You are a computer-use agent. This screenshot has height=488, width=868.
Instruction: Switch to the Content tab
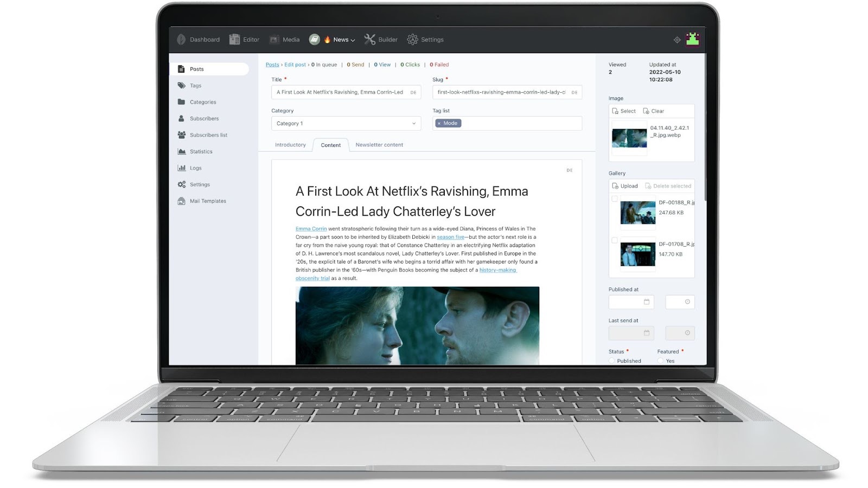pos(331,145)
